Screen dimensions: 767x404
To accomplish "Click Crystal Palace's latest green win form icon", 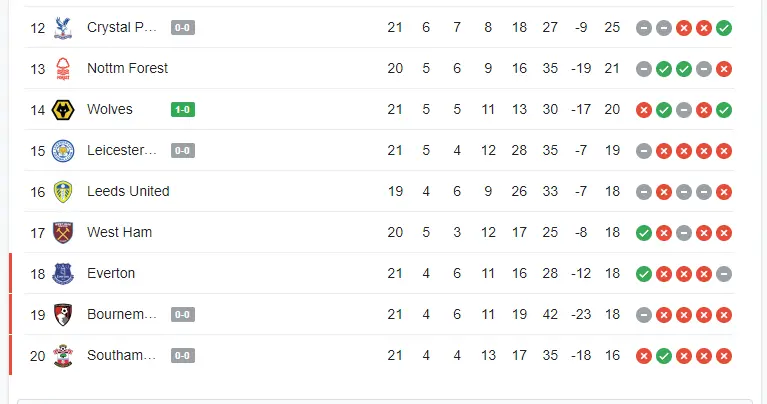I will coord(724,28).
